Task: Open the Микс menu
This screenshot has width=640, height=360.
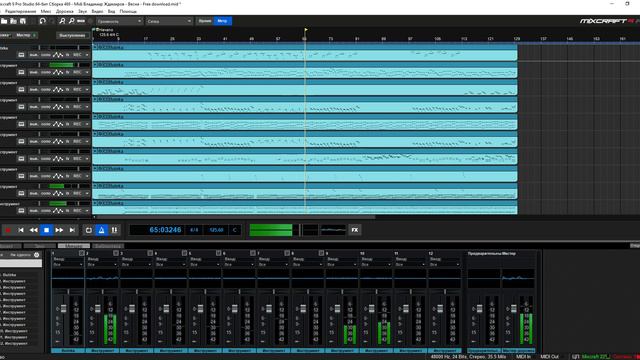Action: [x=46, y=11]
